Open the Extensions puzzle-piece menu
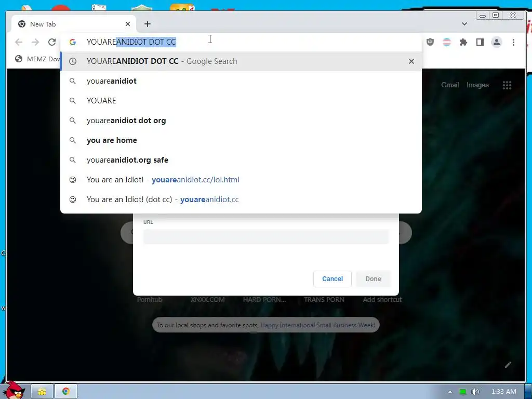This screenshot has width=532, height=399. click(x=463, y=42)
